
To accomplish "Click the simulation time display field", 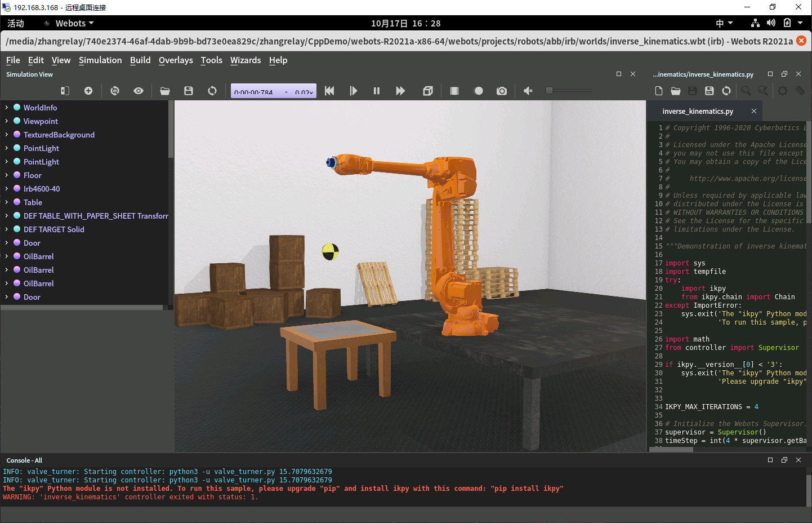I will tap(274, 91).
